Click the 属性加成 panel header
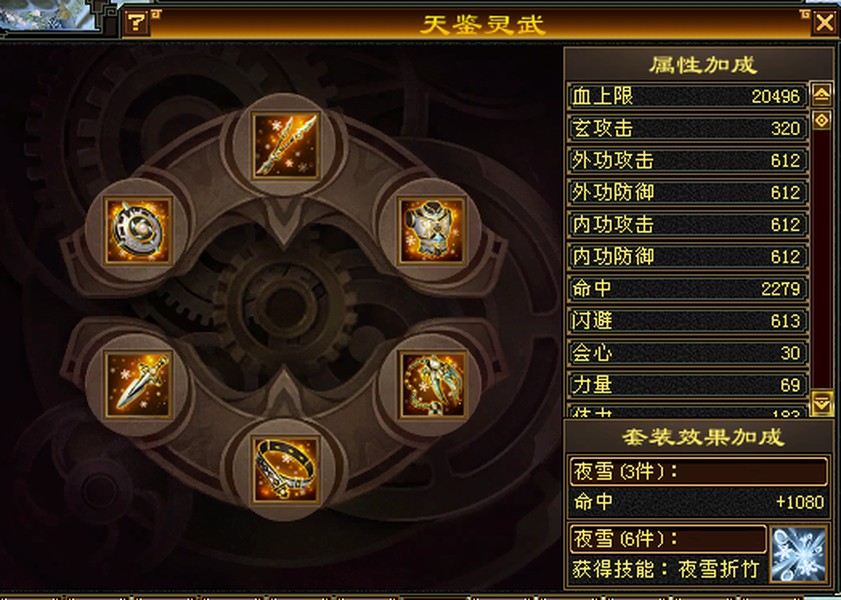 [702, 65]
